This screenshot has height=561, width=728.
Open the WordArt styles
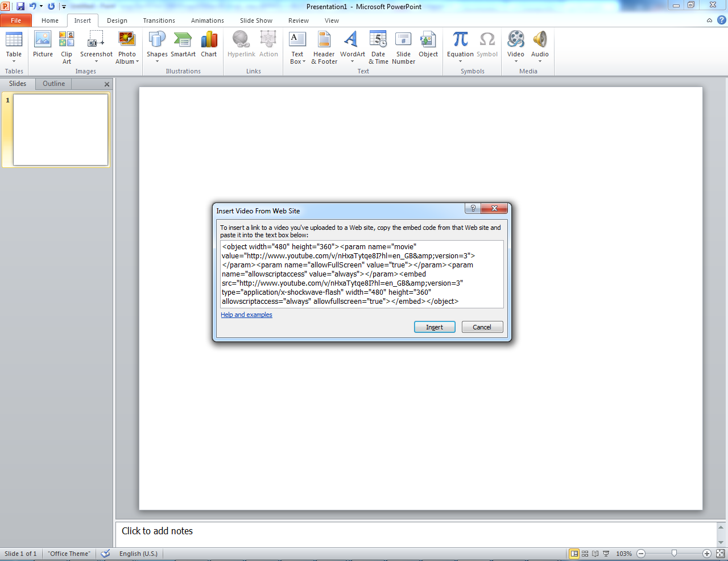[352, 47]
